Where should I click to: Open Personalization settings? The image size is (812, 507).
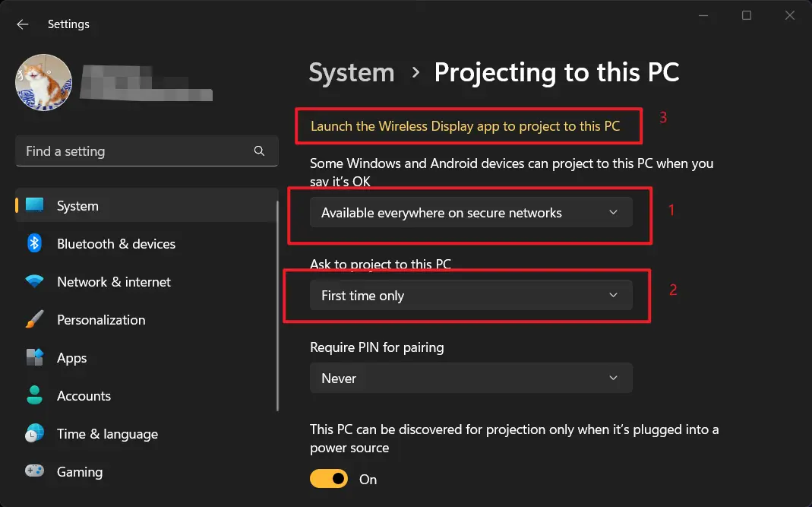tap(101, 320)
